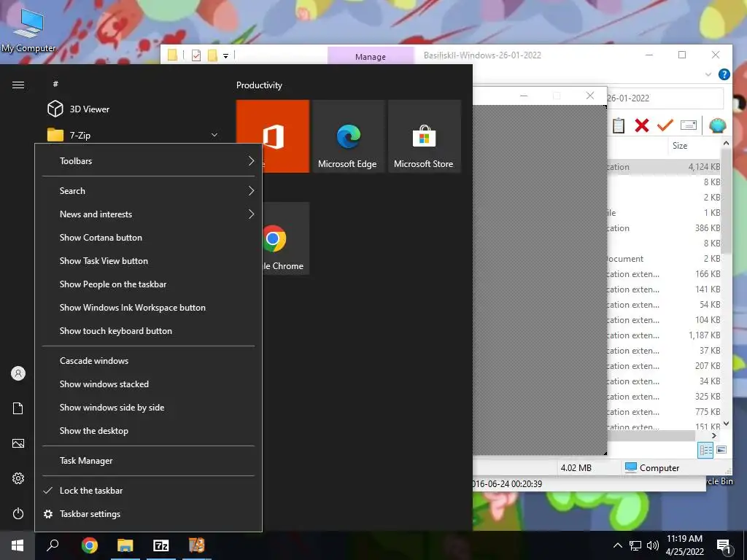Open 3D Viewer app from Start list
This screenshot has height=560, width=747.
79,109
